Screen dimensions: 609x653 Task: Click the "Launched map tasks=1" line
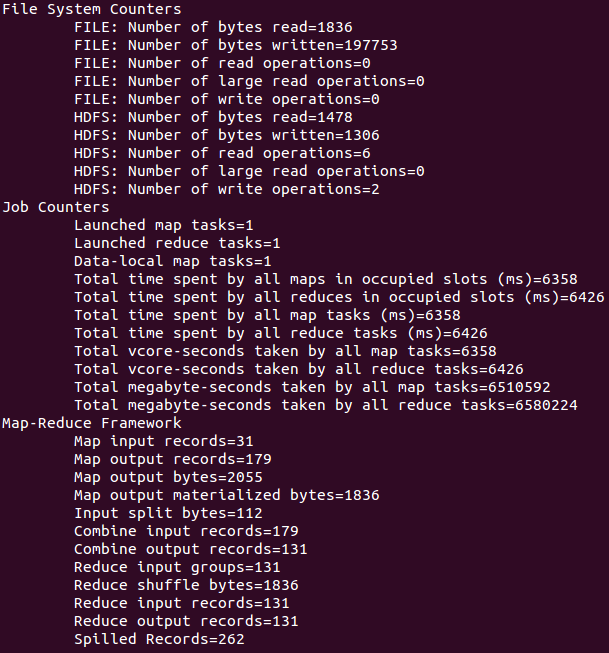[164, 225]
